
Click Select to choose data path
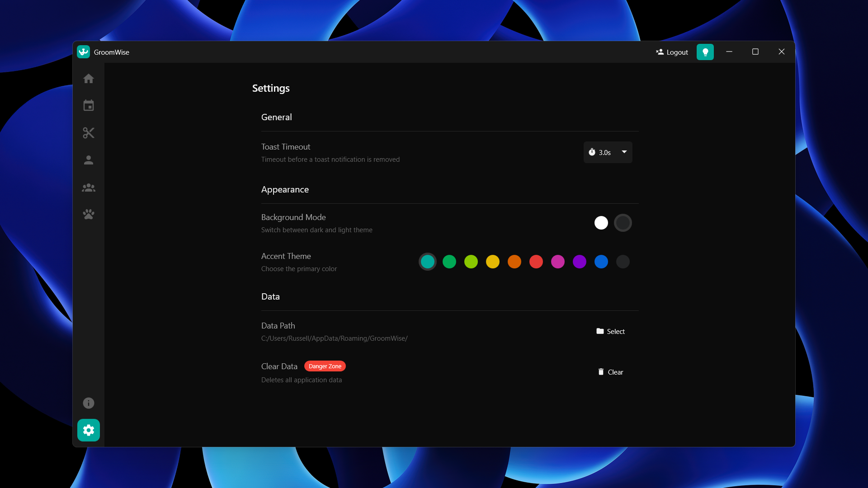(610, 331)
